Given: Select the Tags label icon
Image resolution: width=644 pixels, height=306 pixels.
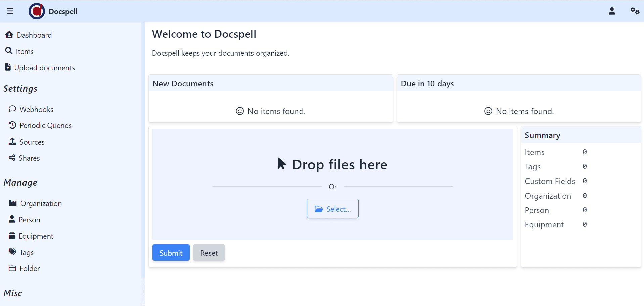Looking at the screenshot, I should tap(12, 252).
